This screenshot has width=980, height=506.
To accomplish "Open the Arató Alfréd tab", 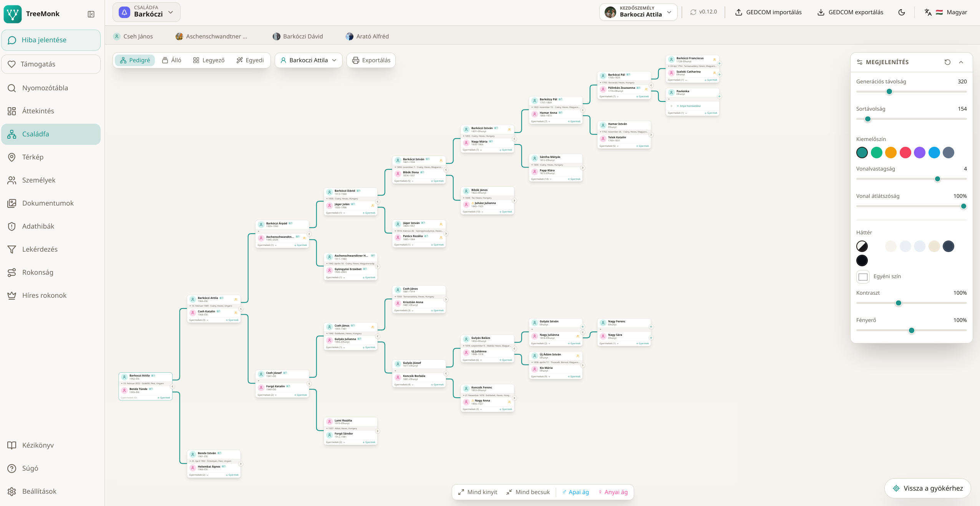I will click(367, 36).
